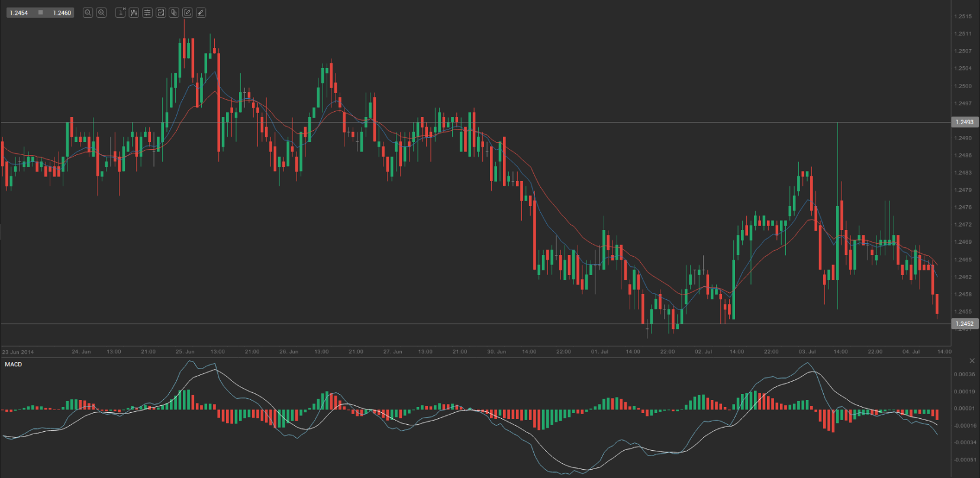Click the 23 Jun 2014 date label
The width and height of the screenshot is (980, 478).
18,352
